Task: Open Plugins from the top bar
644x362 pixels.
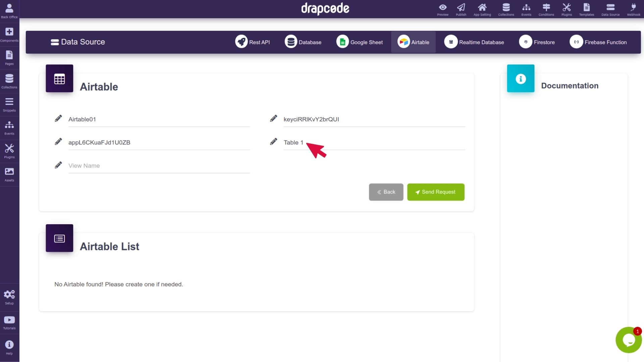Action: click(x=567, y=9)
